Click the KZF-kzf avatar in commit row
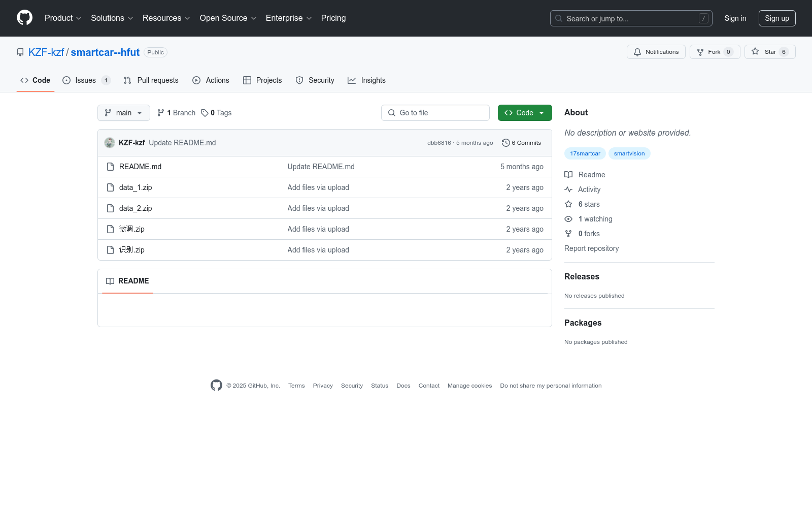 pyautogui.click(x=110, y=143)
